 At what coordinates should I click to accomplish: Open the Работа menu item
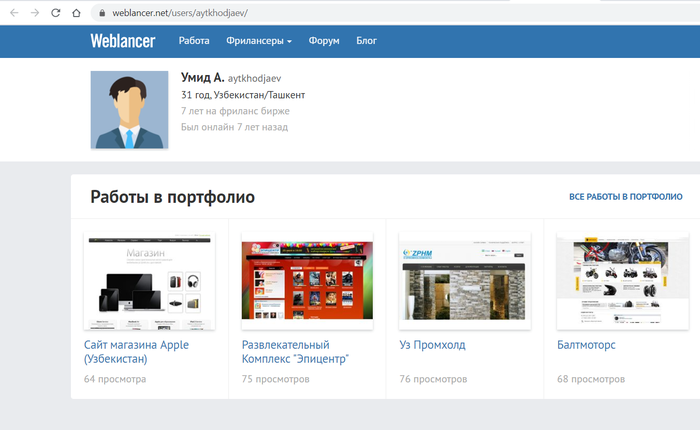[x=194, y=41]
